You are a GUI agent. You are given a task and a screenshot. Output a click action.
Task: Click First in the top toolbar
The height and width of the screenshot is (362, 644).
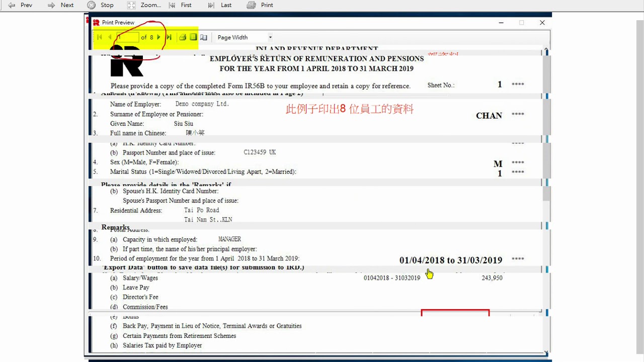click(x=180, y=5)
